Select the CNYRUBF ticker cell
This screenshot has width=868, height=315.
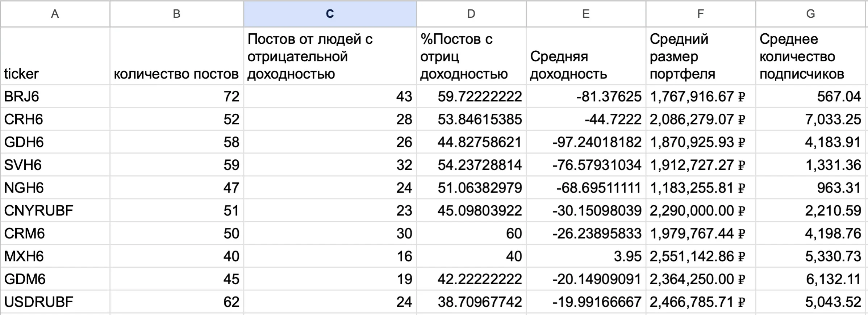55,210
